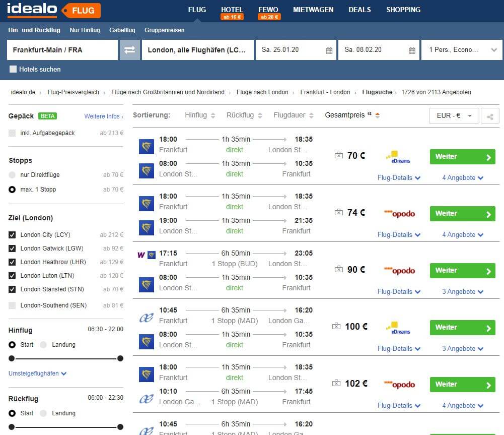Open Flug-Preisvergleich breadcrumb link

coord(74,92)
